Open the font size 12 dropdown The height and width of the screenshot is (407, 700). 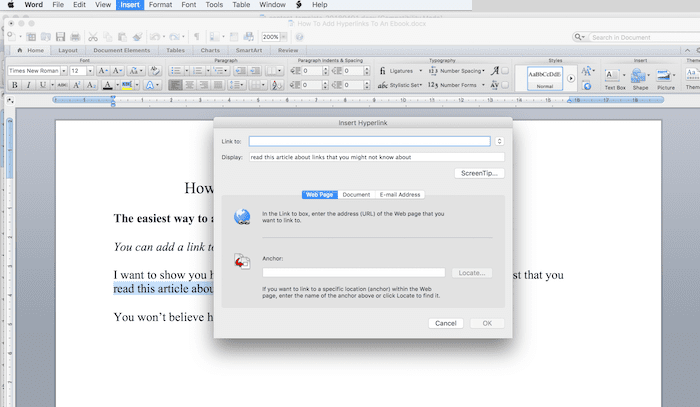click(90, 71)
